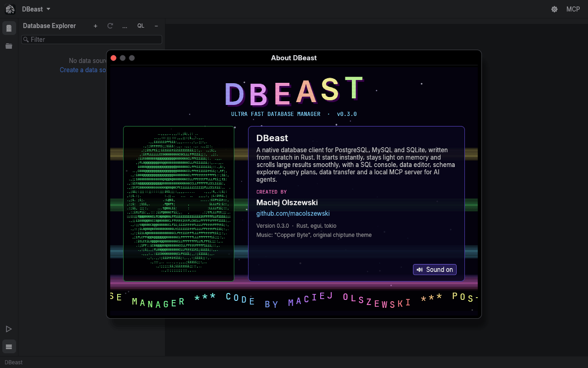Screen dimensions: 588x368
Task: Toggle the bottom panel sidebar icon
Action: [x=9, y=346]
